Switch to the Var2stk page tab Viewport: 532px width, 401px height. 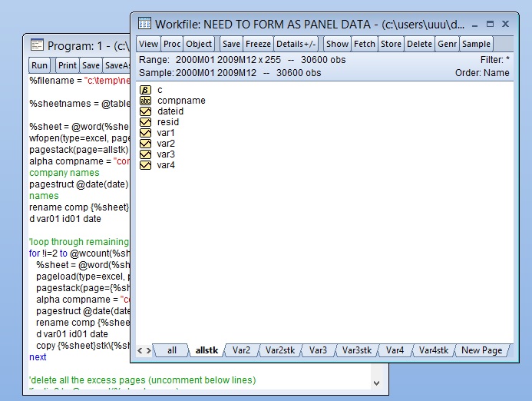click(279, 350)
